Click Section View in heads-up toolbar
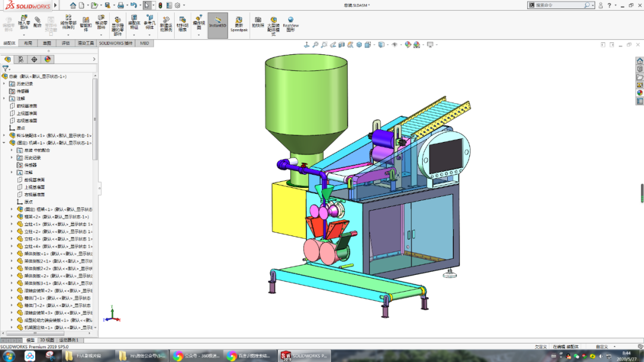Viewport: 644px width, 362px height. (342, 45)
